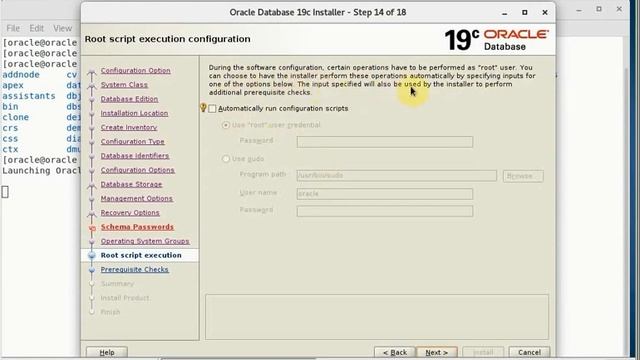Open Schema Passwords step
The height and width of the screenshot is (360, 640).
coord(137,227)
